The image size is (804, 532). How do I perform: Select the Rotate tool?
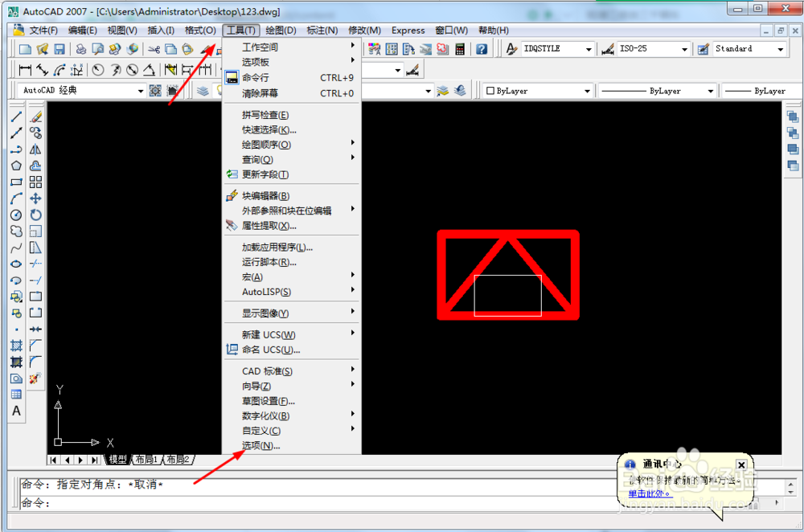(x=35, y=215)
